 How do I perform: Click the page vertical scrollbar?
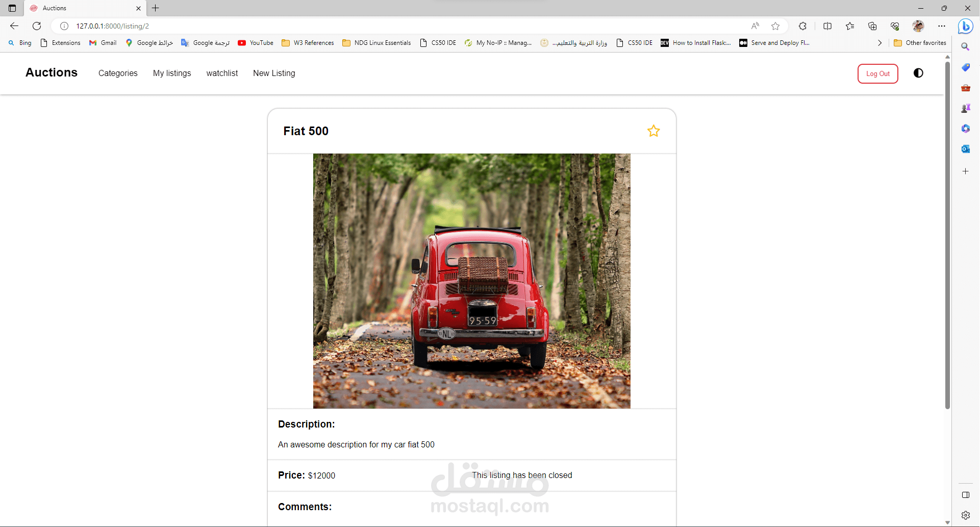(x=947, y=235)
